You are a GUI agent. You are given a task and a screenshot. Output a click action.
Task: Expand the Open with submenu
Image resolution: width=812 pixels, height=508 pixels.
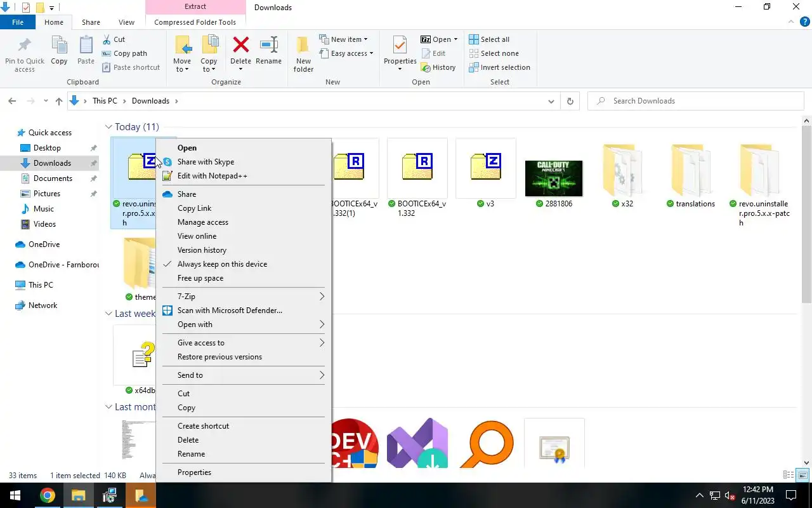tap(244, 324)
